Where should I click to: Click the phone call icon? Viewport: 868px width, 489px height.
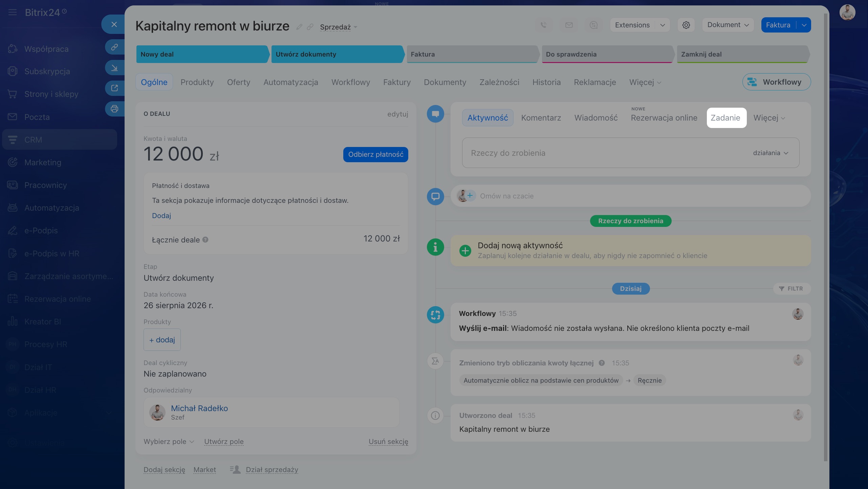pos(544,25)
